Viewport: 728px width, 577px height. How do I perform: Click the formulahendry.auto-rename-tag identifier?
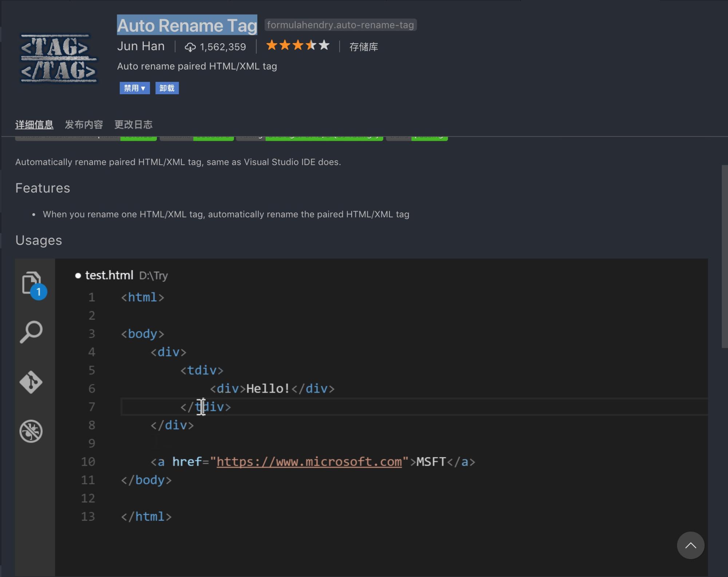pyautogui.click(x=340, y=25)
